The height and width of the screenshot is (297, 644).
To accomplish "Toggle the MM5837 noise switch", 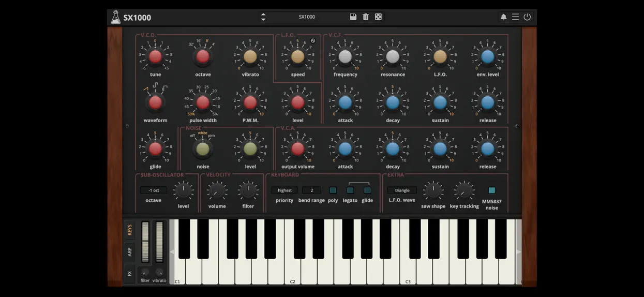I will click(492, 190).
